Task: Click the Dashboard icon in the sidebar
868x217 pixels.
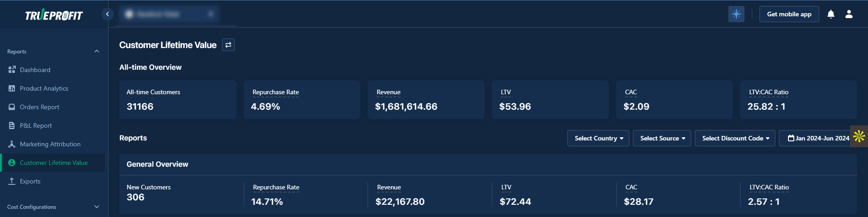Action: pos(12,70)
